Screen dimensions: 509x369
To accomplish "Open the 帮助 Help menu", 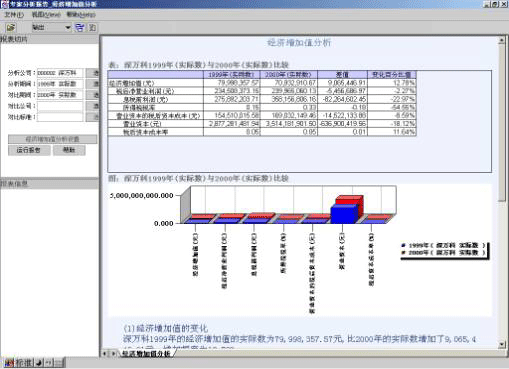I will 81,15.
